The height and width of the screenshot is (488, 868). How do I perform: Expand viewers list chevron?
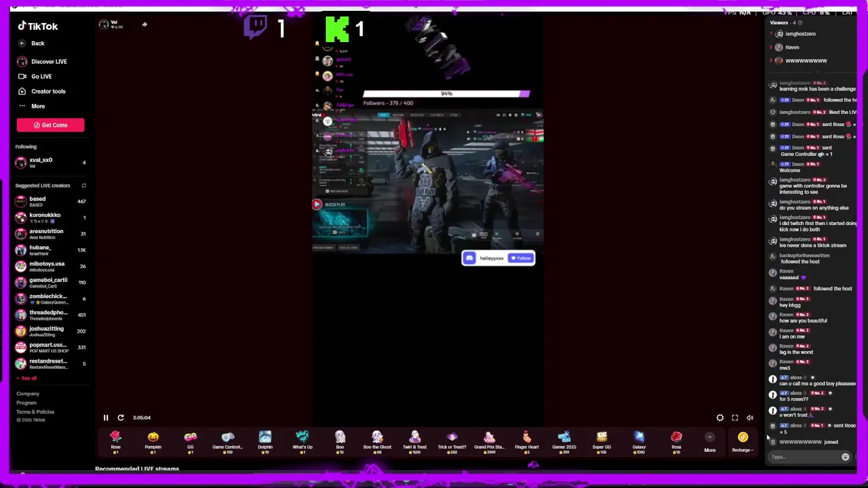click(818, 72)
